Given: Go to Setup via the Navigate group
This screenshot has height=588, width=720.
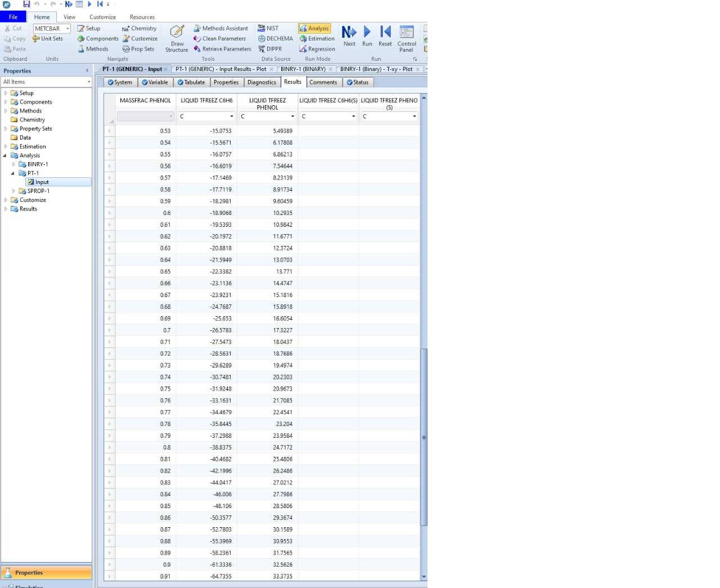Looking at the screenshot, I should [x=89, y=28].
